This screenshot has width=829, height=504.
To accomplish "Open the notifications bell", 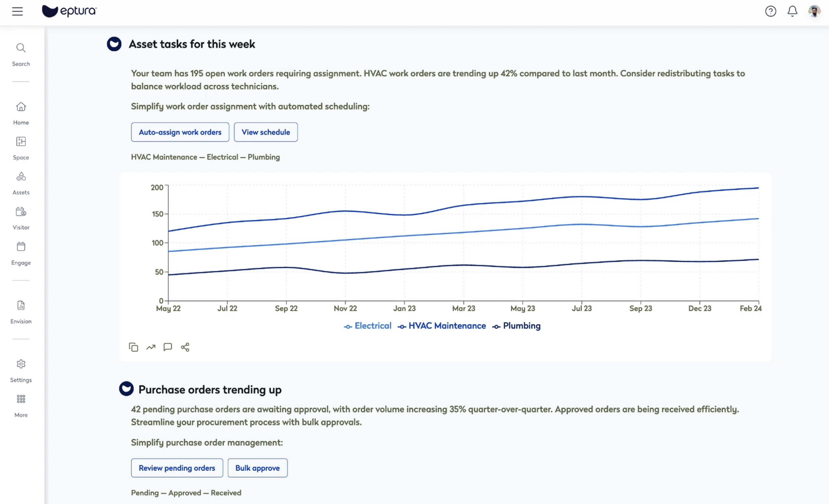I will pyautogui.click(x=792, y=11).
